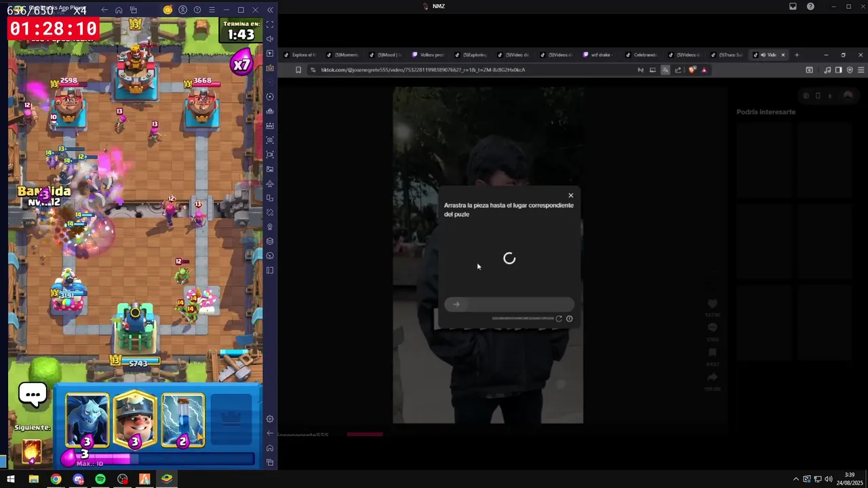Open Spotify from taskbar
The width and height of the screenshot is (868, 488).
tap(100, 479)
